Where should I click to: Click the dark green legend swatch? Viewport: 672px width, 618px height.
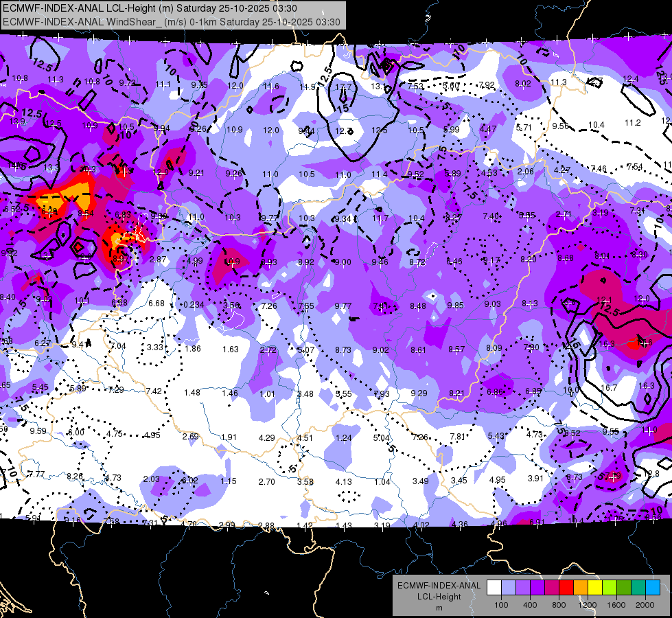click(624, 588)
